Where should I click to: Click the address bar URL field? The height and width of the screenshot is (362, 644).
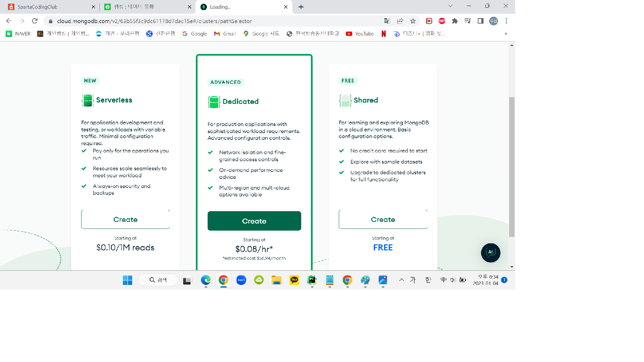pos(215,21)
